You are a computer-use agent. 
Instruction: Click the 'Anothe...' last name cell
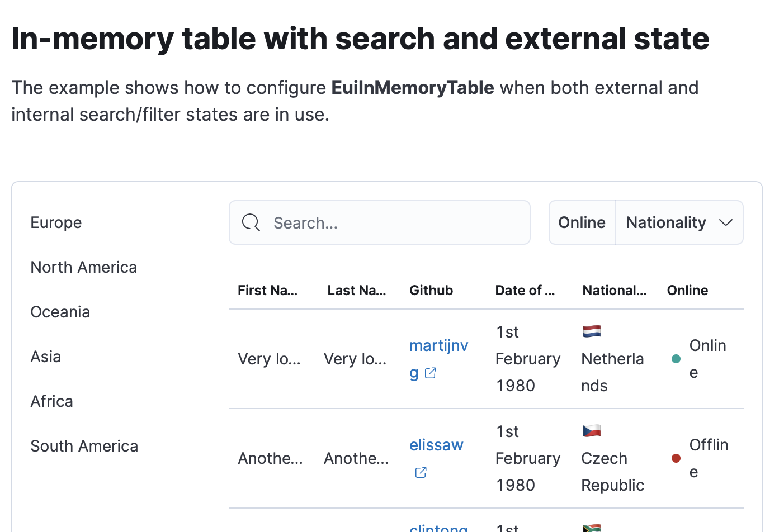356,458
